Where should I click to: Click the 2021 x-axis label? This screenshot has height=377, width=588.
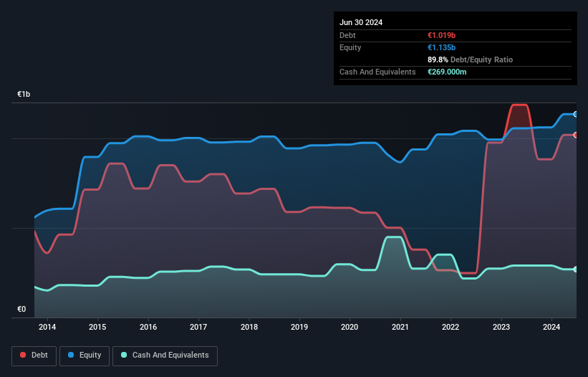(x=400, y=327)
